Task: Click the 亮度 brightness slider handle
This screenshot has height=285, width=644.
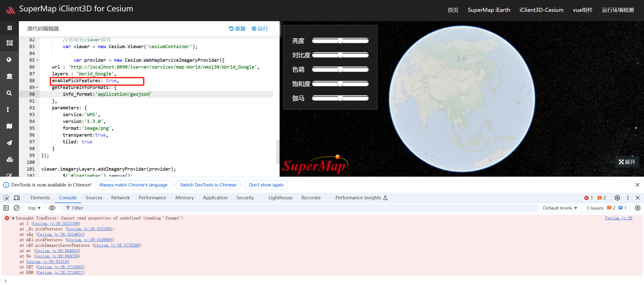Action: tap(340, 41)
